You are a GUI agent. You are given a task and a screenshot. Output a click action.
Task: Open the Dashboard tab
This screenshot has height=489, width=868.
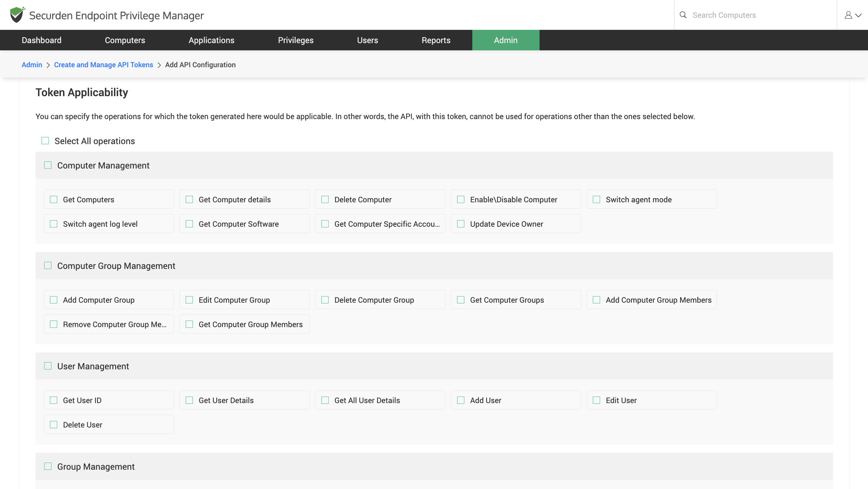click(41, 40)
